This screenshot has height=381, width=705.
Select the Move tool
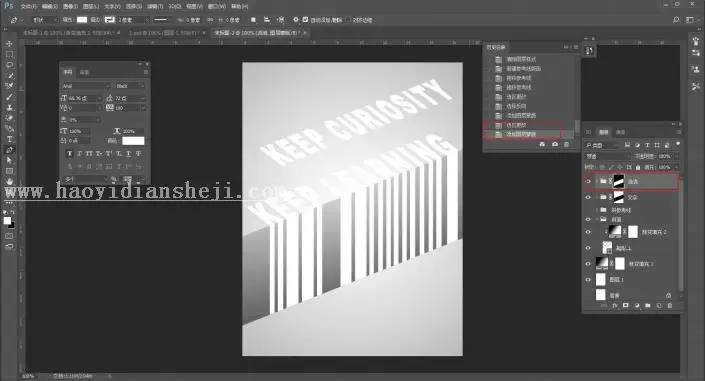tap(9, 44)
